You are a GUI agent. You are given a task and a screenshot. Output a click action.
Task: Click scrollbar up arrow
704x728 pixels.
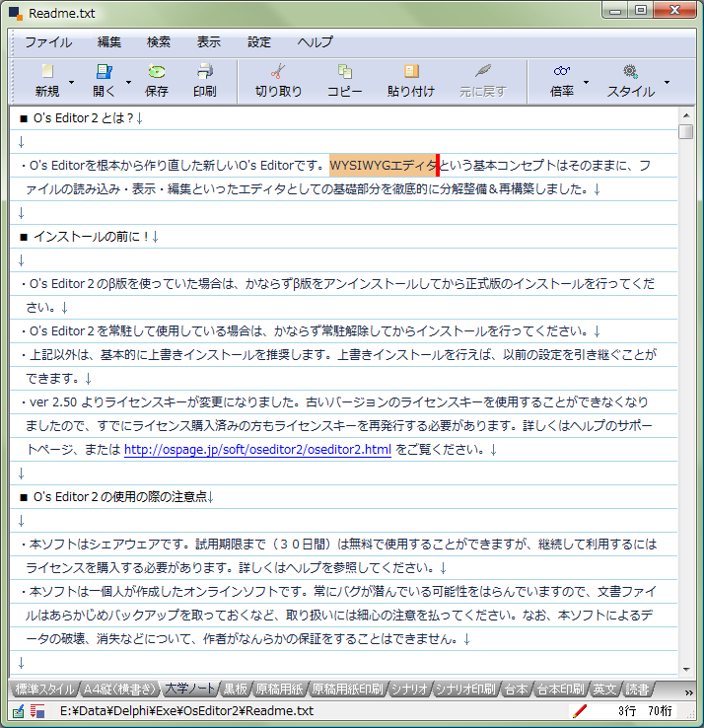tap(686, 115)
